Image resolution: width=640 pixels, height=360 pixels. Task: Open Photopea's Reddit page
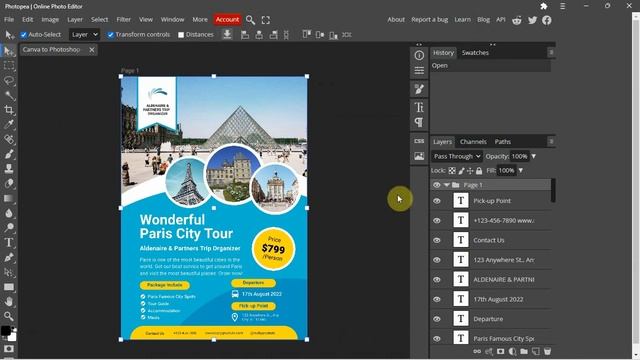tap(517, 20)
